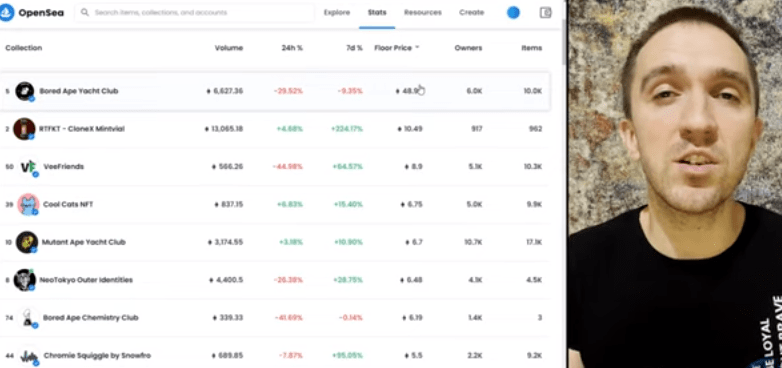Focus the search items and collections field
The image size is (782, 368).
(195, 12)
